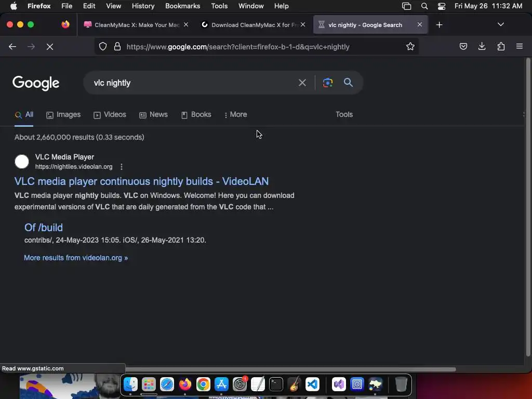Close the CleanMyMac X: Make Your Mac tab
Image resolution: width=532 pixels, height=399 pixels.
(186, 24)
